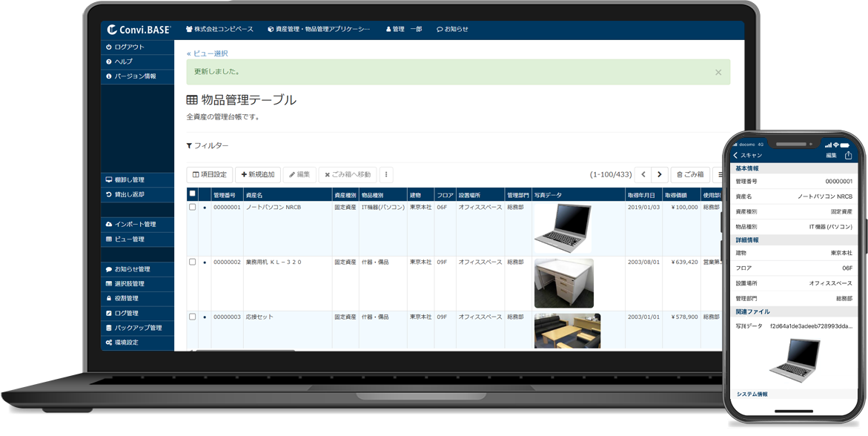
Task: Tap back arrow next to スキャン on phone
Action: point(736,156)
